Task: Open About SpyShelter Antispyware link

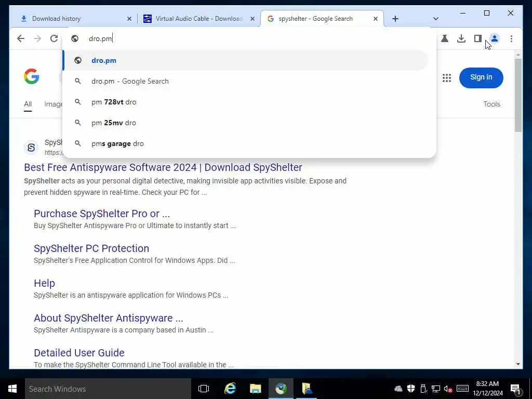Action: pyautogui.click(x=108, y=318)
